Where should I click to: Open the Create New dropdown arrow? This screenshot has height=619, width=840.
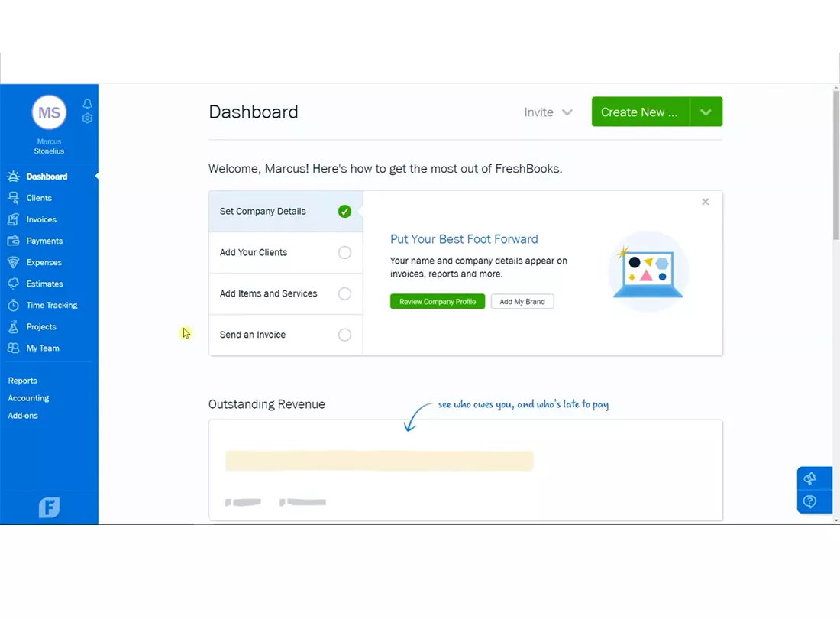point(705,112)
